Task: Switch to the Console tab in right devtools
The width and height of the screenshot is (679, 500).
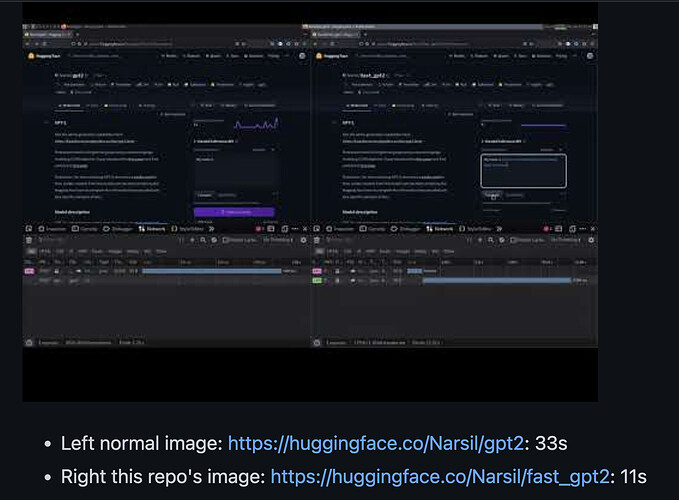Action: click(x=376, y=228)
